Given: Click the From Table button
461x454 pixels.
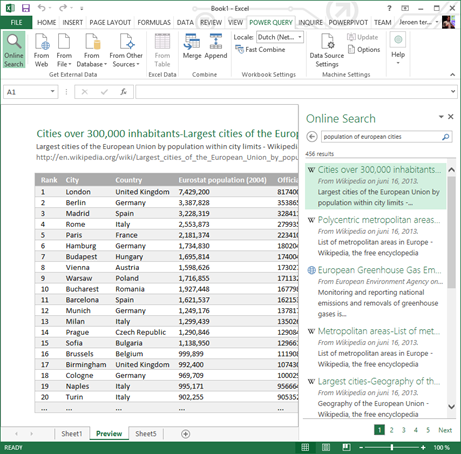Looking at the screenshot, I should point(162,50).
